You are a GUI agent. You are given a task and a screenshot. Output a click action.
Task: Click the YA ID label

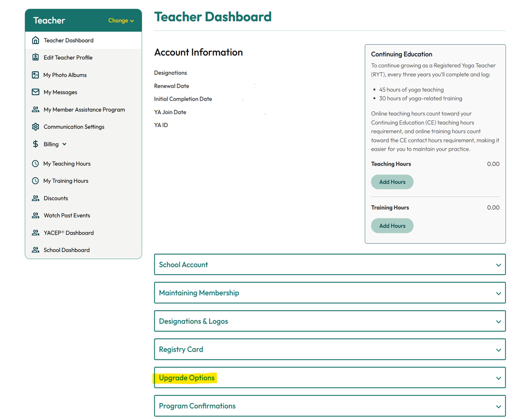(161, 125)
